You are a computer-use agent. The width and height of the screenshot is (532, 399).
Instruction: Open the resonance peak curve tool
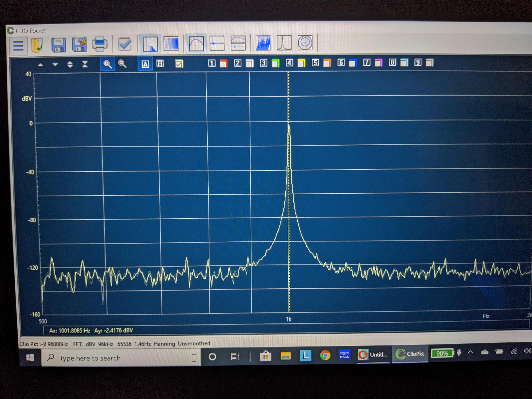click(284, 43)
